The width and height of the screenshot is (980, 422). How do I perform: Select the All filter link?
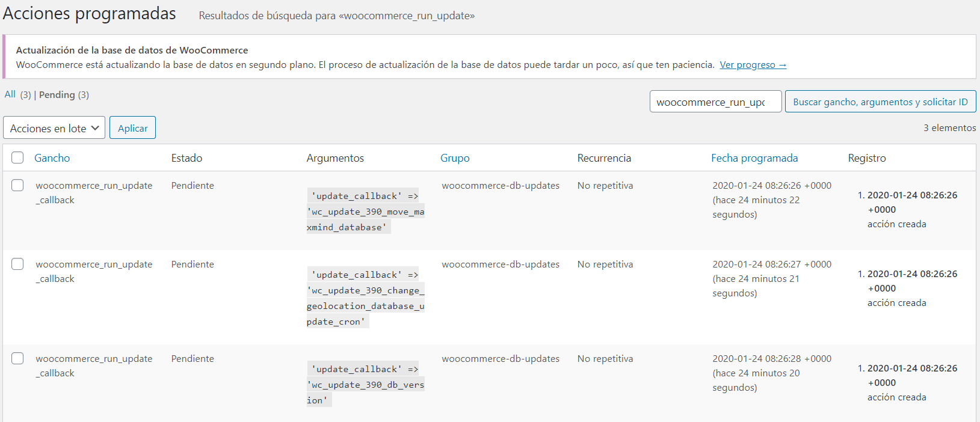point(10,94)
